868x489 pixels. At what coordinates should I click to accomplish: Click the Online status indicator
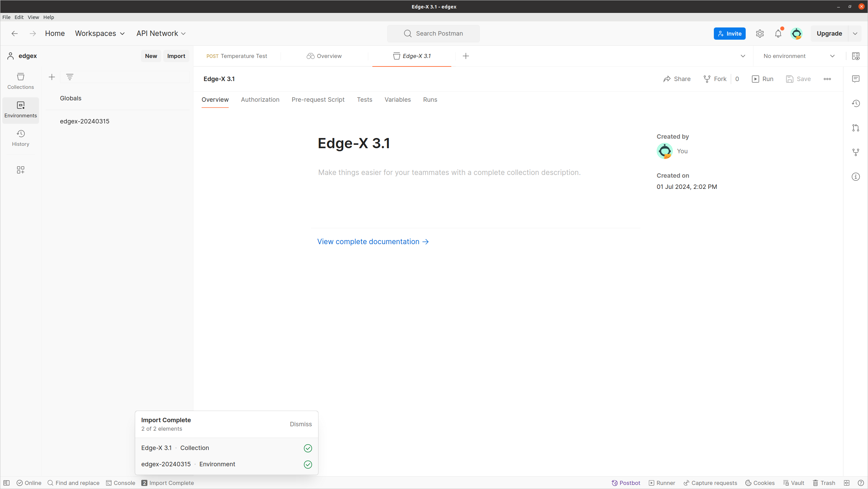(29, 483)
